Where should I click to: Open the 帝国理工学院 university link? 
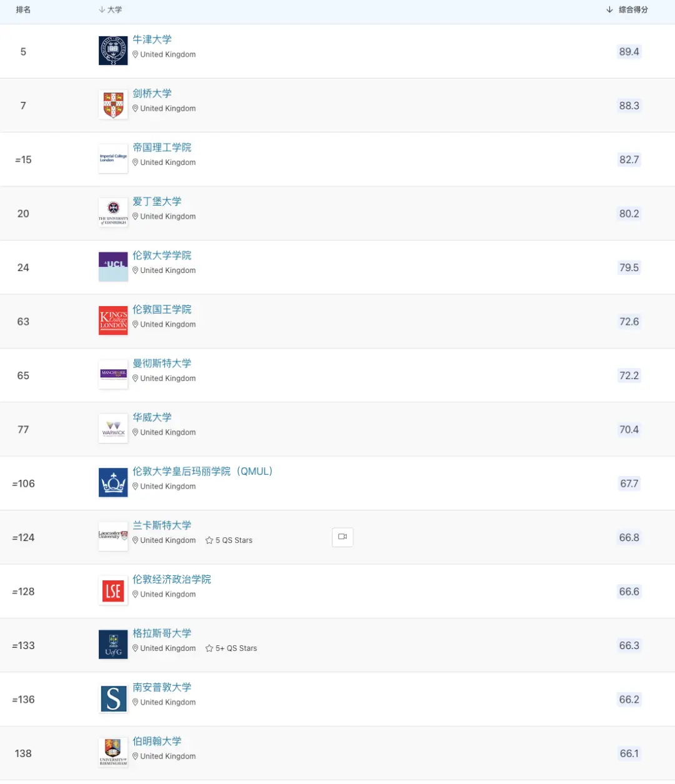click(x=162, y=147)
